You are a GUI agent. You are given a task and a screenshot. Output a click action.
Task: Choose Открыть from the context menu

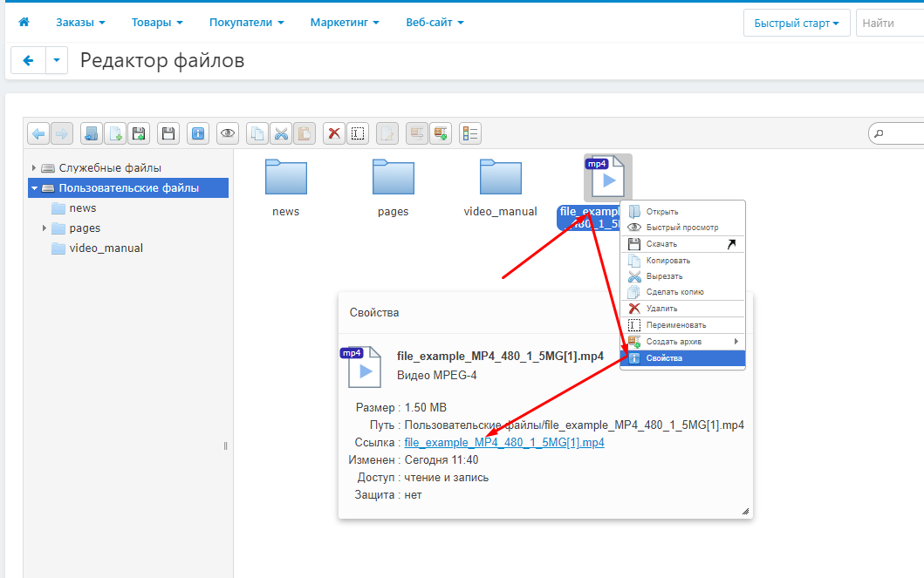683,211
